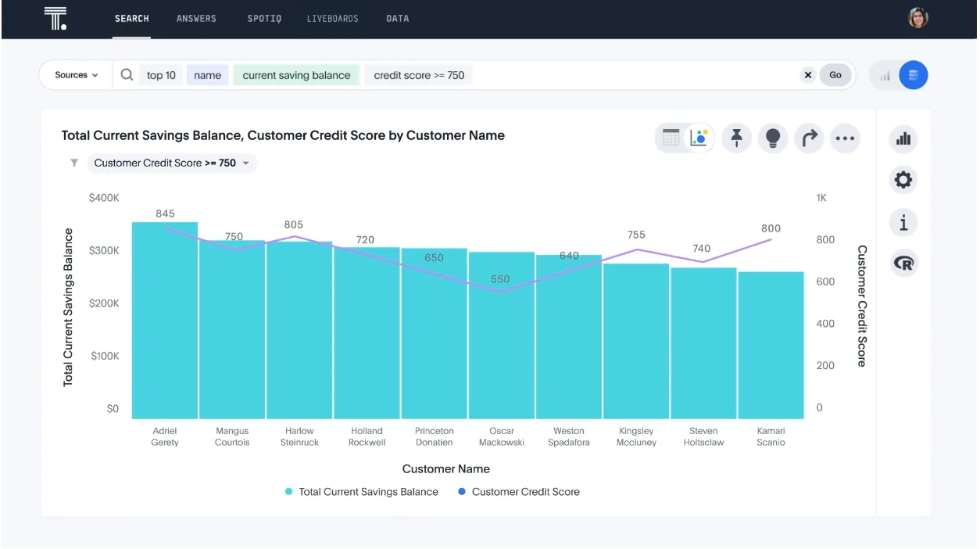Open the R analysis icon in the sidebar
980x549 pixels.
(903, 263)
